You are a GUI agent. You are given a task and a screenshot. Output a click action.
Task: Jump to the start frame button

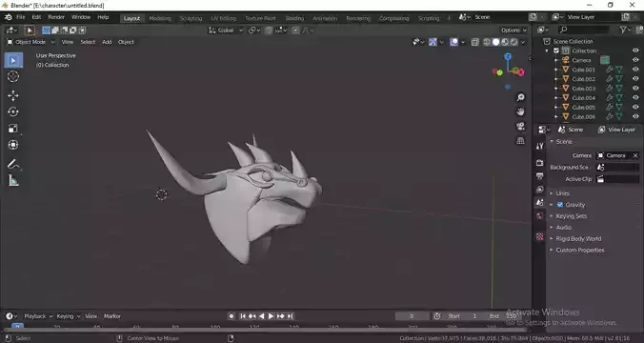coord(243,316)
